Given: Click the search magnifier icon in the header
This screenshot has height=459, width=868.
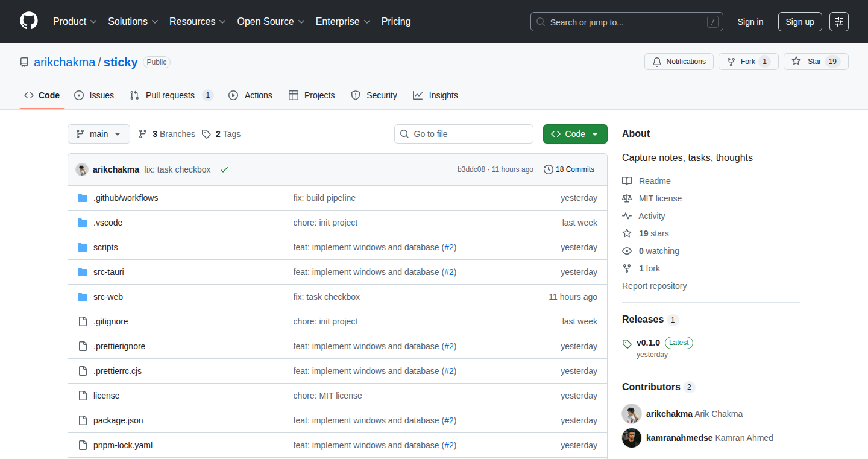Looking at the screenshot, I should point(541,22).
